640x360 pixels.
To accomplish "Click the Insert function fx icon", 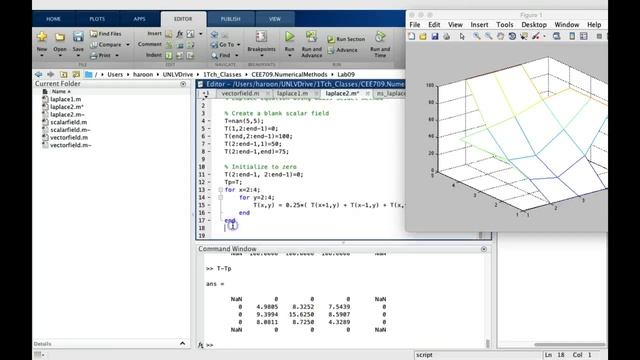I will [x=180, y=34].
